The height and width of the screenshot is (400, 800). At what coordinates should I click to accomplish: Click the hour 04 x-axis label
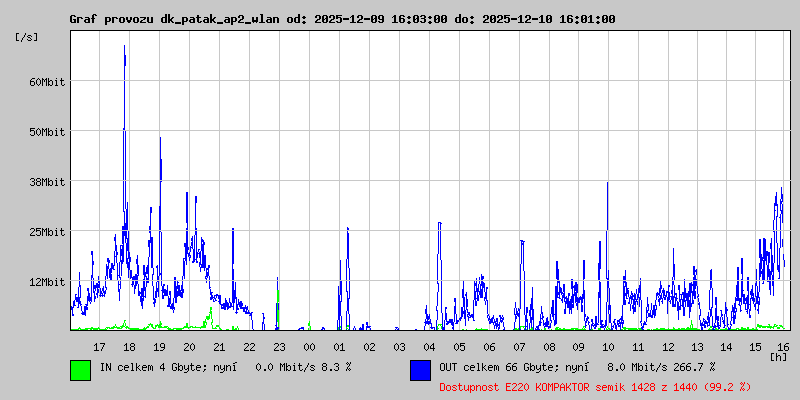pos(429,347)
